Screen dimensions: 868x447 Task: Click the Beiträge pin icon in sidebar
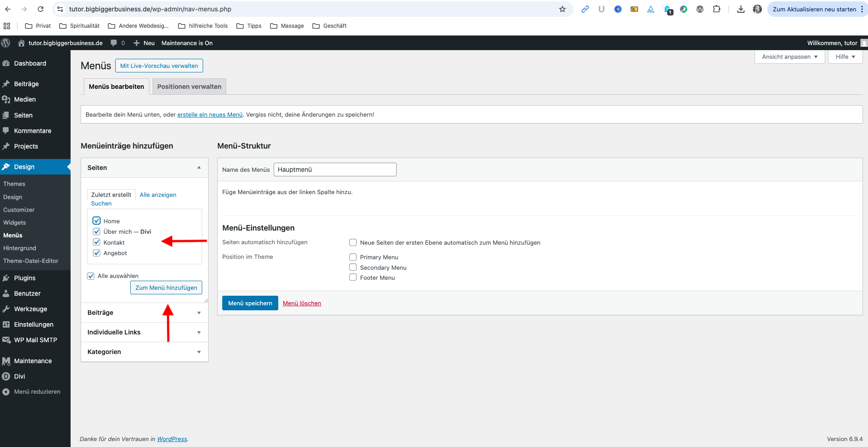point(6,84)
